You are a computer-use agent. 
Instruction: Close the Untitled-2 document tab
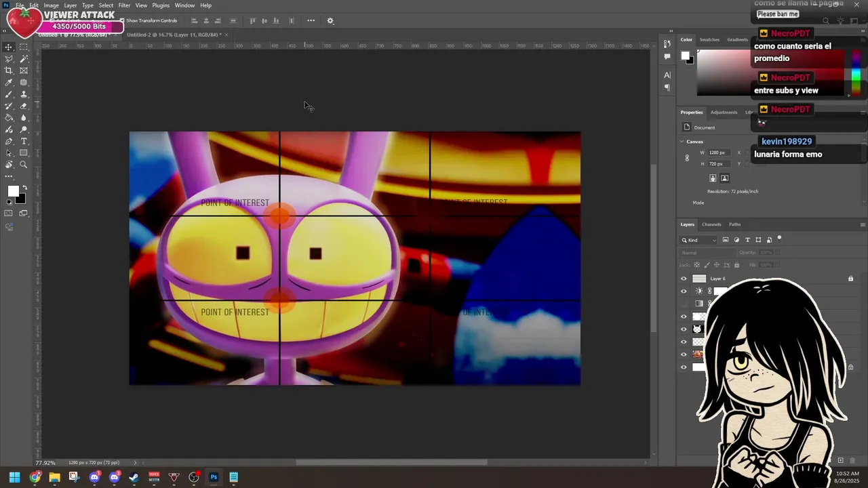(x=226, y=35)
